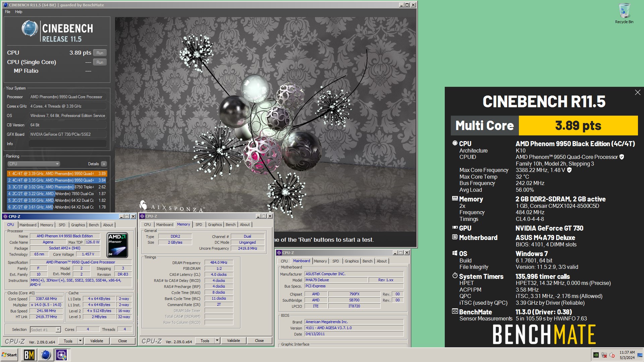The width and height of the screenshot is (644, 362).
Task: Expand Tools dropdown arrow in Memory CPU-Z window
Action: (217, 341)
